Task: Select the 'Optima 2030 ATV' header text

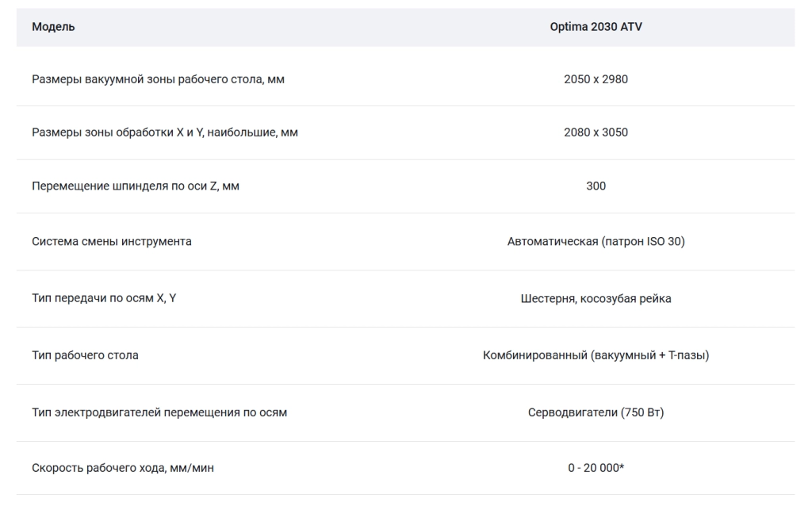Action: 596,27
